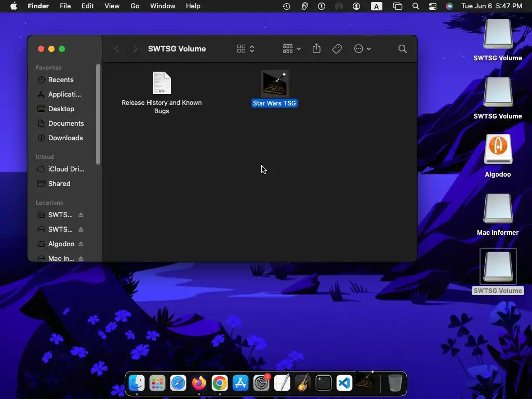532x399 pixels.
Task: Eject the Mac In... volume in sidebar
Action: click(81, 259)
